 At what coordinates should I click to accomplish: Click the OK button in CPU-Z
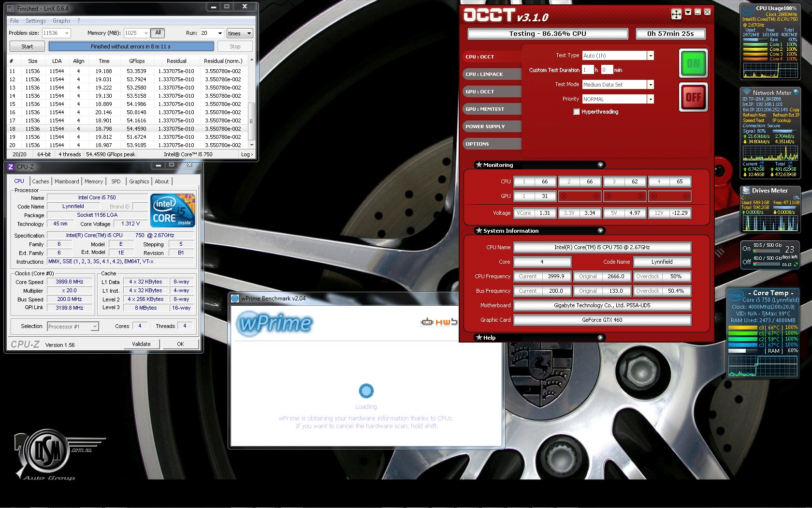tap(180, 344)
